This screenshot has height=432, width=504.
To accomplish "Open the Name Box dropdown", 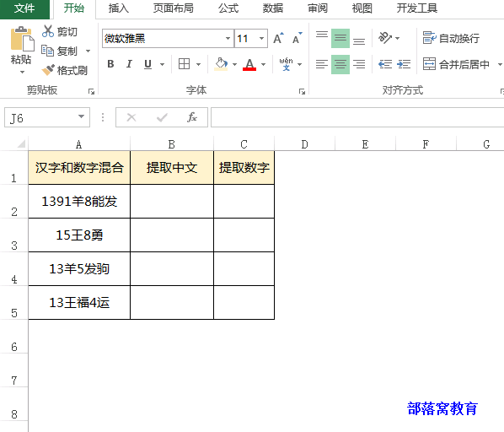I will click(81, 116).
